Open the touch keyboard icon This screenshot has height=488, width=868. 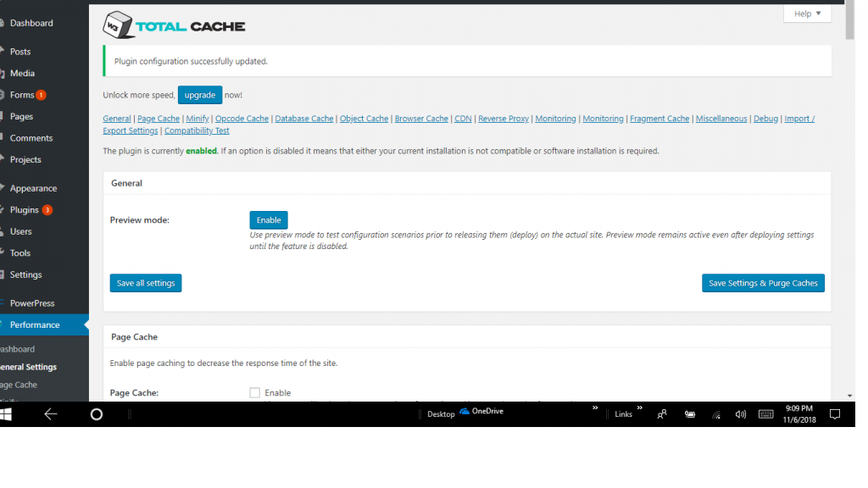pyautogui.click(x=766, y=414)
